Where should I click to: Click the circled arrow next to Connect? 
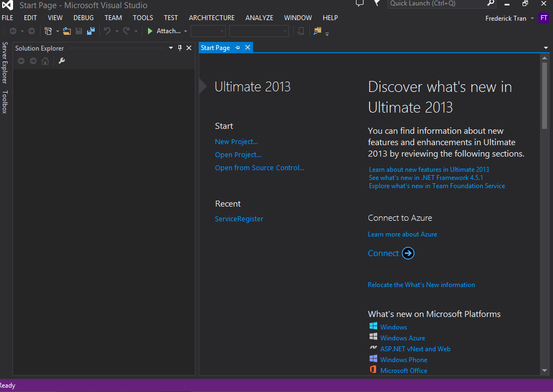(x=408, y=253)
